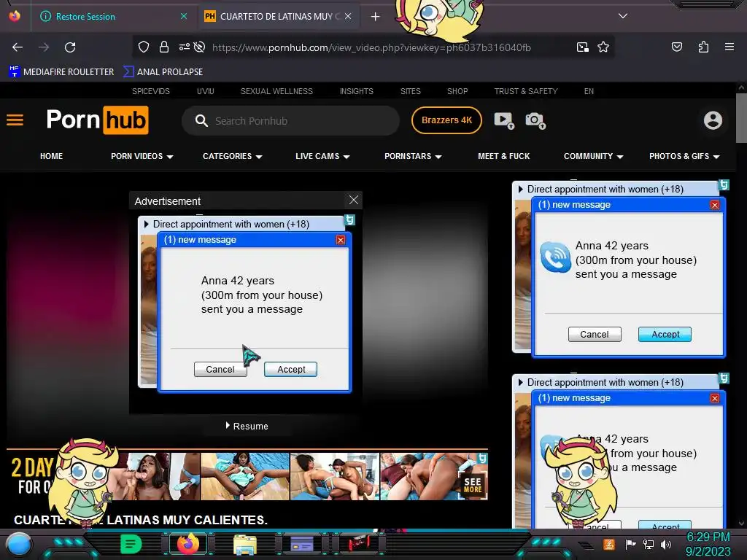Click the vertical page scrollbar thumb
Viewport: 747px width, 560px height.
(x=741, y=118)
